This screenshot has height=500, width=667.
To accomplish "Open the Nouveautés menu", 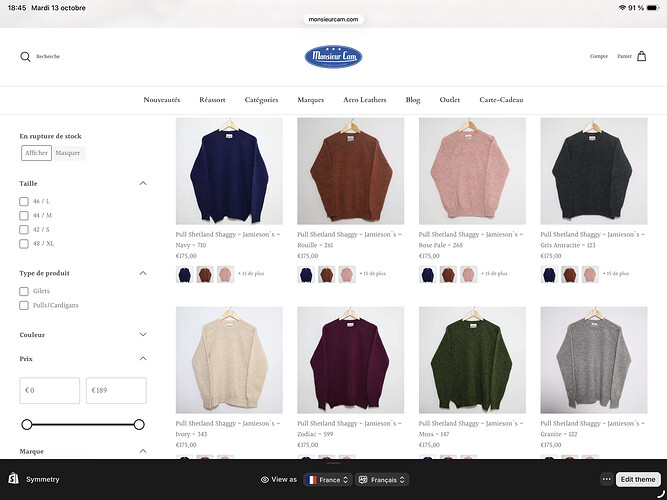I will [x=162, y=100].
